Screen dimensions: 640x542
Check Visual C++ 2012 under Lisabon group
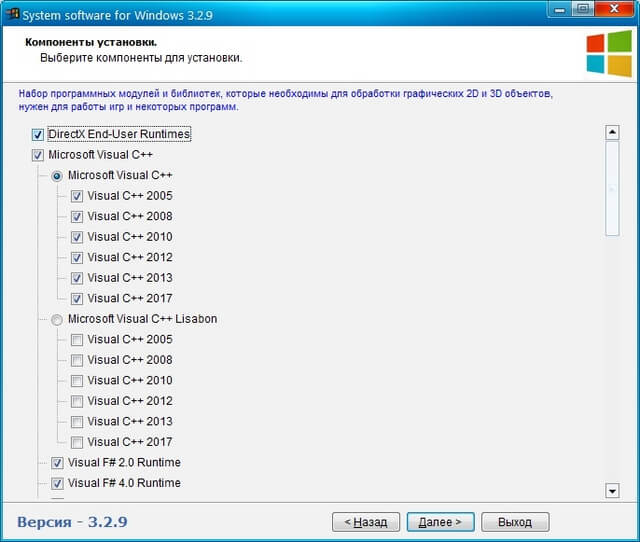coord(77,402)
